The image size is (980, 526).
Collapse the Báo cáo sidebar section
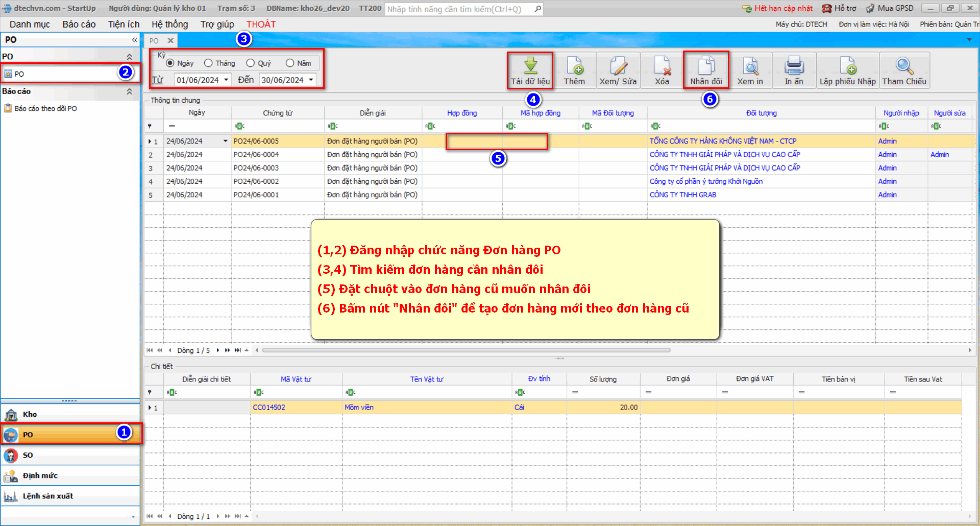click(x=129, y=91)
